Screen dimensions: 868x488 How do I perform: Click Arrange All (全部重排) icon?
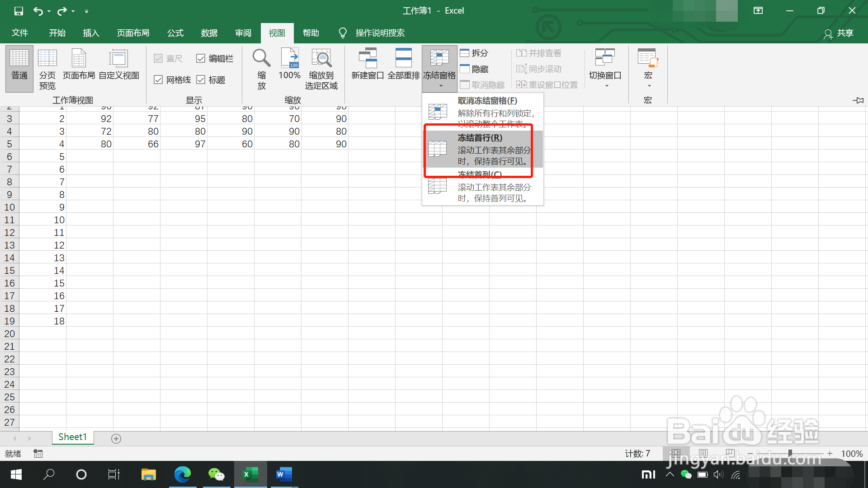point(403,58)
